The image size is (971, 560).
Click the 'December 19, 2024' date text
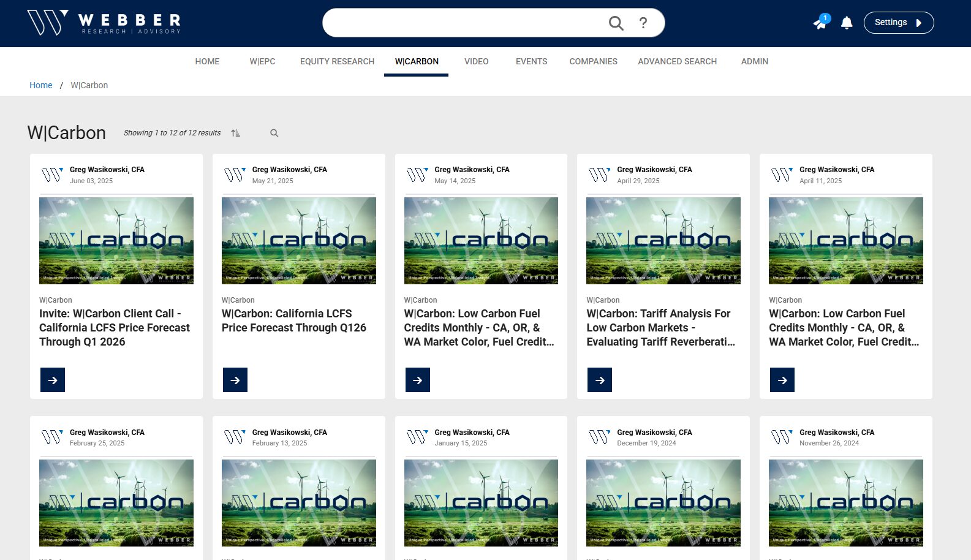pos(646,443)
